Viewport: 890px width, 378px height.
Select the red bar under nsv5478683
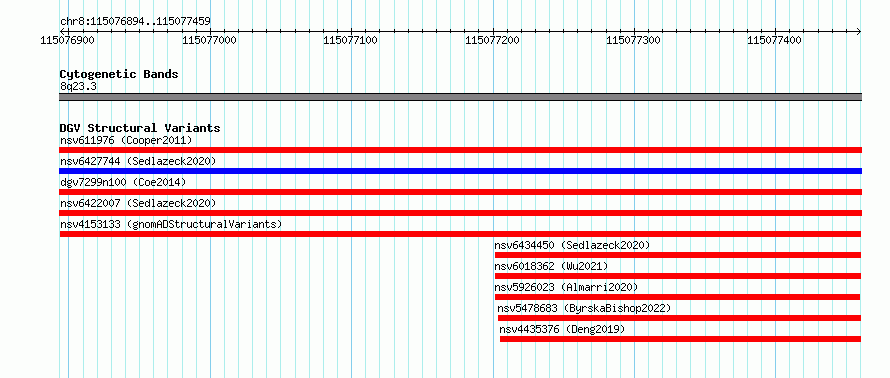(x=679, y=318)
